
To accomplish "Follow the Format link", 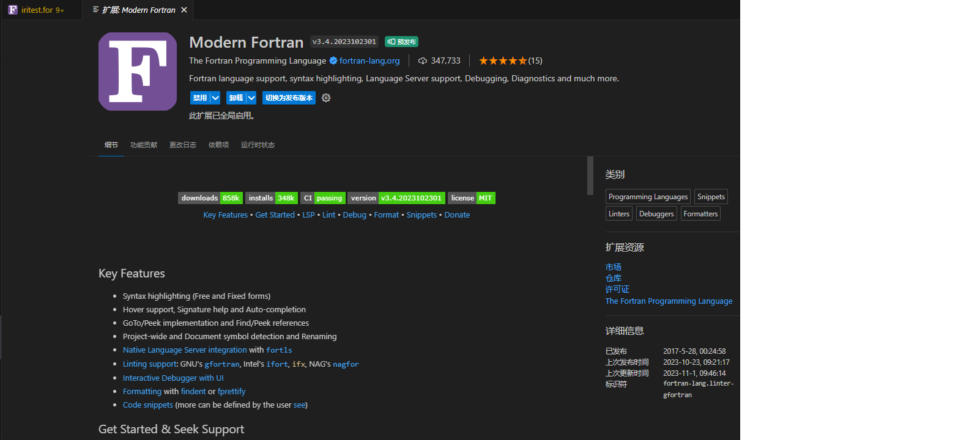I will tap(387, 215).
